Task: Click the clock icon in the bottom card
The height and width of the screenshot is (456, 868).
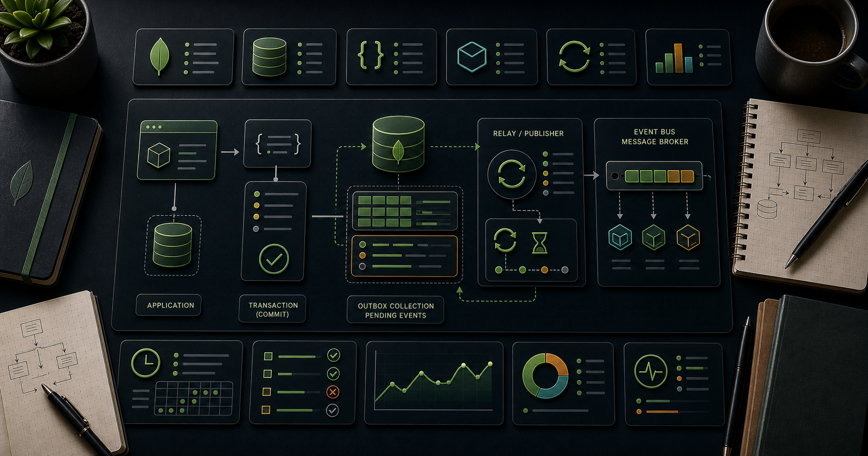Action: tap(145, 362)
